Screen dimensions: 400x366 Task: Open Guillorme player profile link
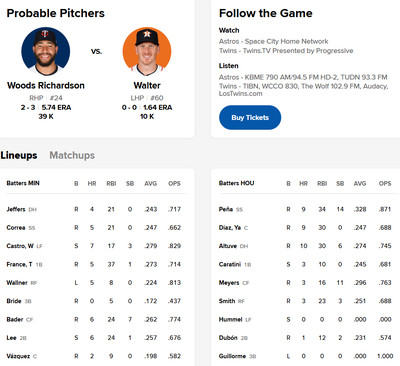[232, 356]
